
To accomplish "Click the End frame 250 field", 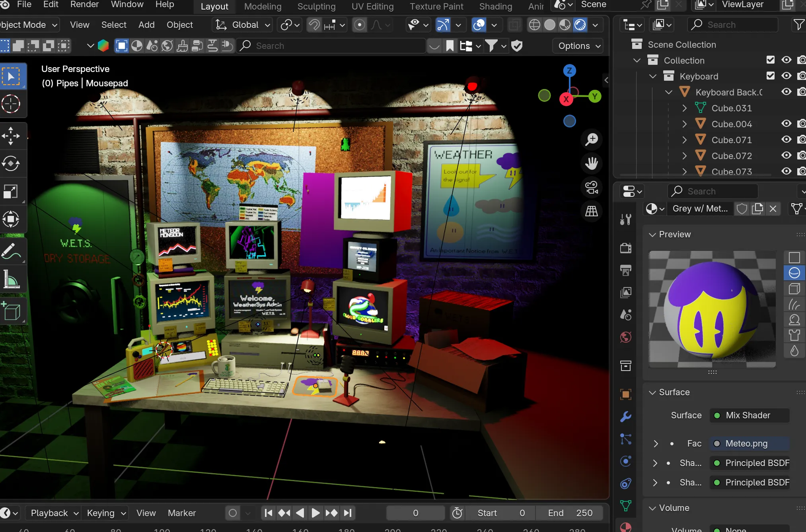I will coord(570,513).
